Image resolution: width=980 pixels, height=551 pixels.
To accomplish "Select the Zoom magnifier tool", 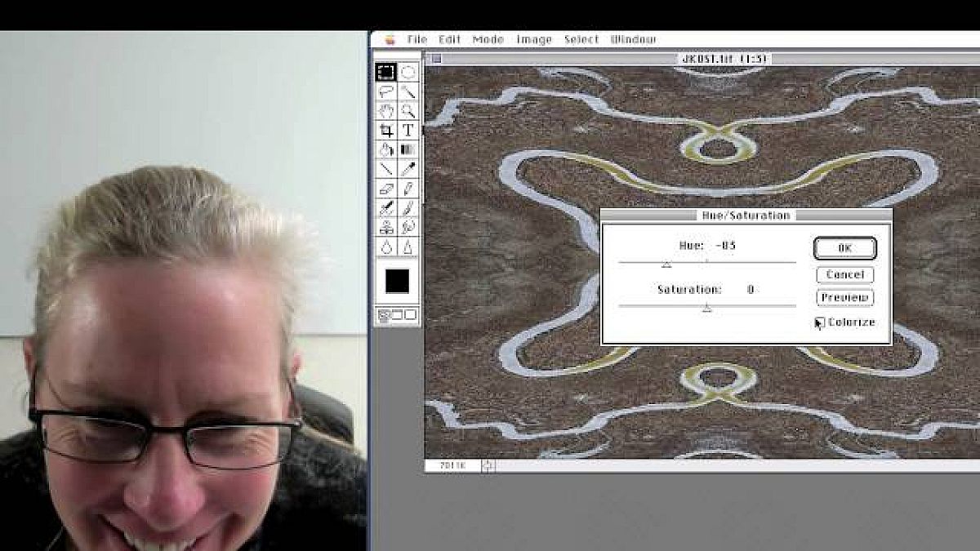I will pos(408,111).
